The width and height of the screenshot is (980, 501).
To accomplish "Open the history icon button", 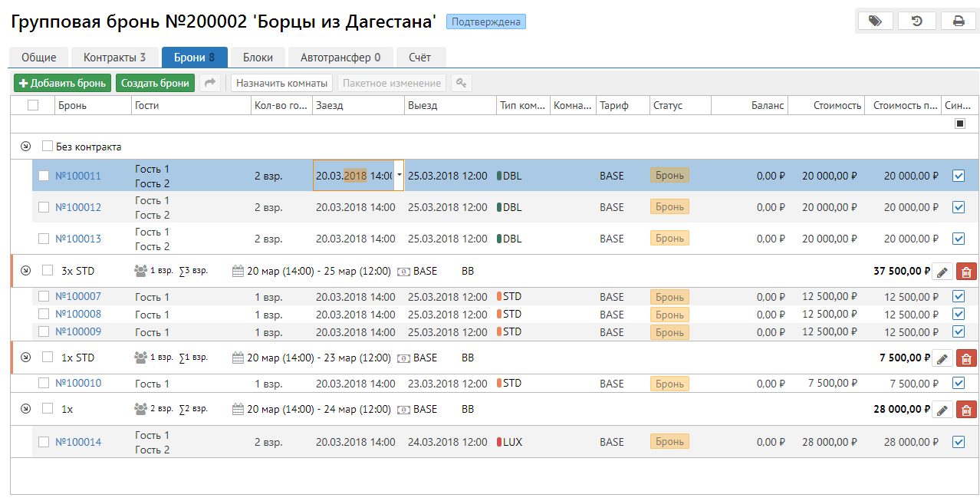I will 916,21.
